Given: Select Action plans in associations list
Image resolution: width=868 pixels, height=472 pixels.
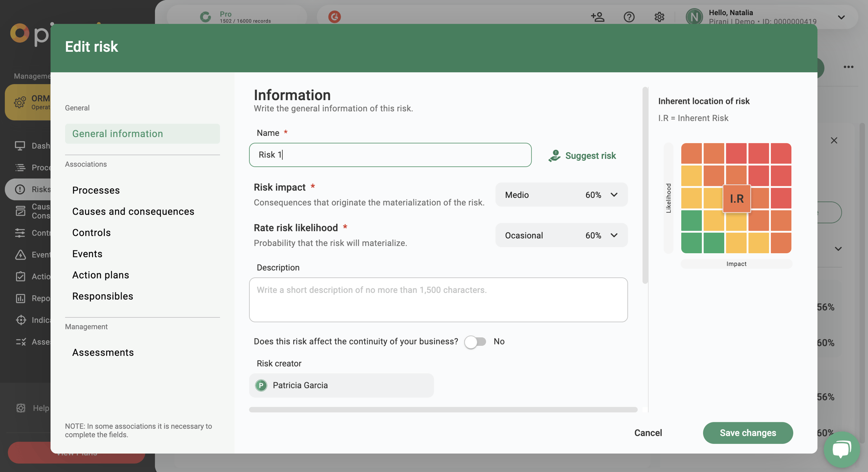Looking at the screenshot, I should pos(101,275).
